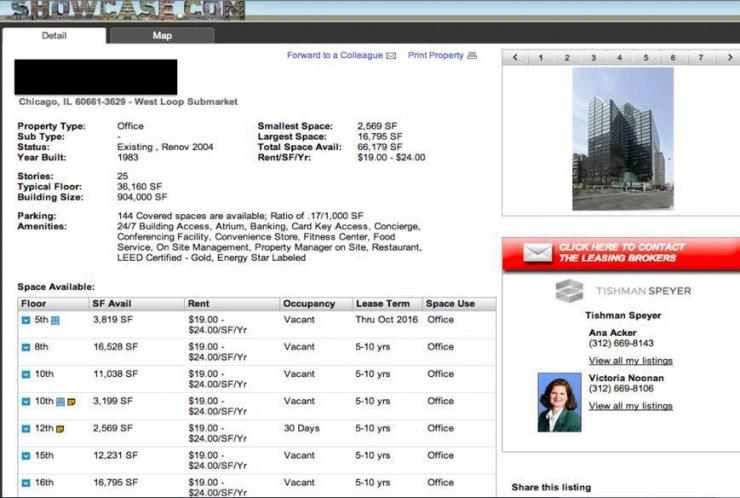
Task: Switch to the Map tab
Action: click(162, 36)
